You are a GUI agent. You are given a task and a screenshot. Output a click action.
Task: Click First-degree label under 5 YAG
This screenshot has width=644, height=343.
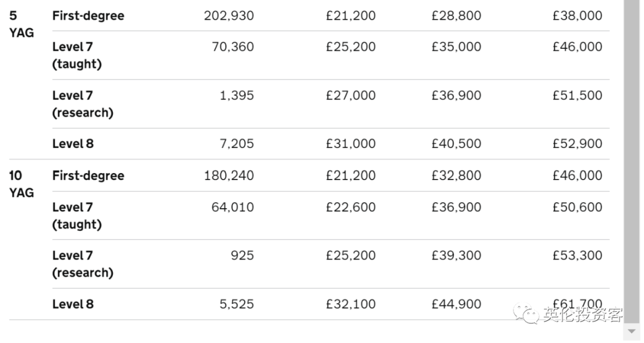(88, 16)
